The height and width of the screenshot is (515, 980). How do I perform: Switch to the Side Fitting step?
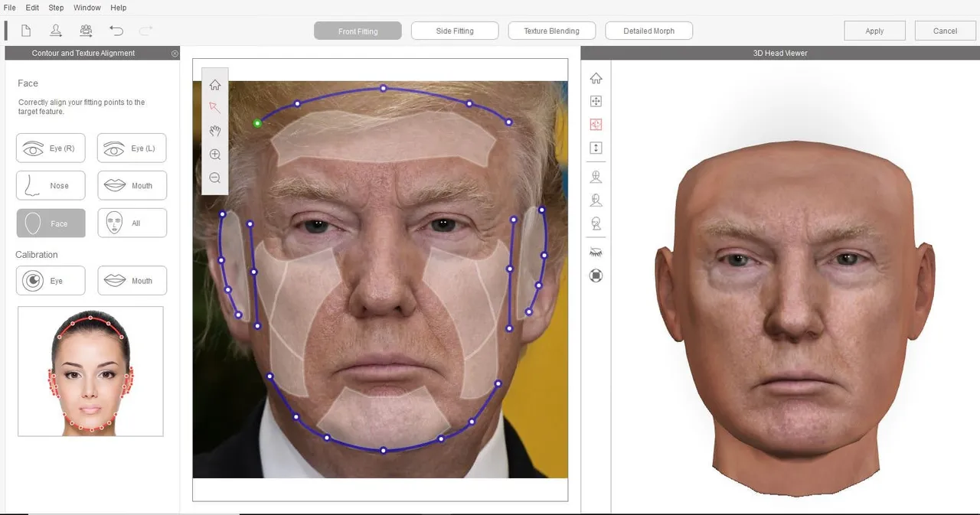455,31
